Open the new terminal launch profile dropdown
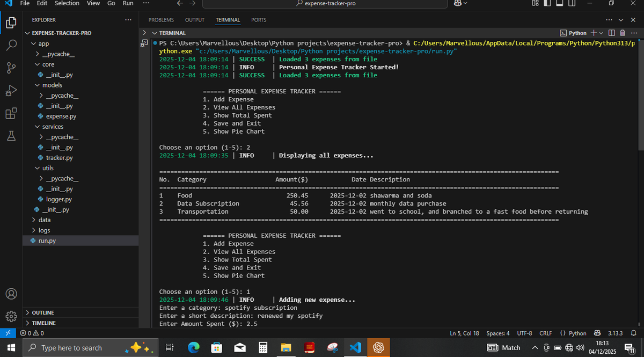644x357 pixels. click(x=601, y=33)
